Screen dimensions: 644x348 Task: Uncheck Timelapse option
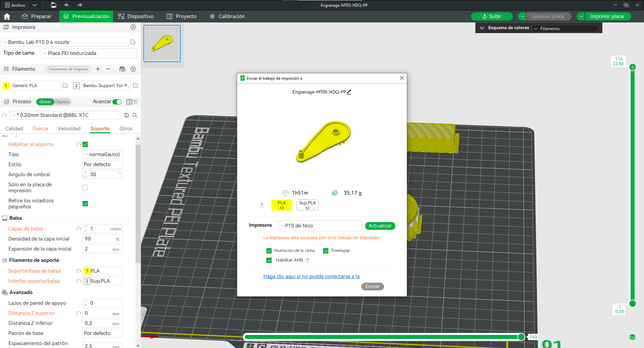tap(326, 251)
